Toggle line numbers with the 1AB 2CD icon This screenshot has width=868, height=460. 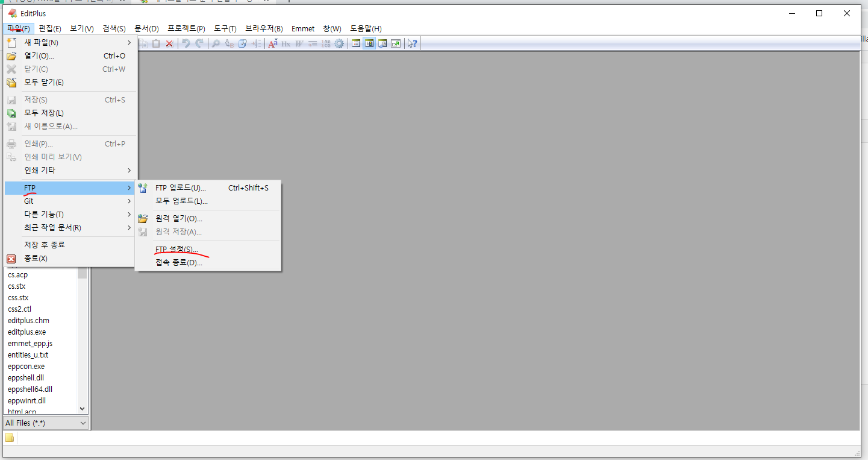pos(326,43)
